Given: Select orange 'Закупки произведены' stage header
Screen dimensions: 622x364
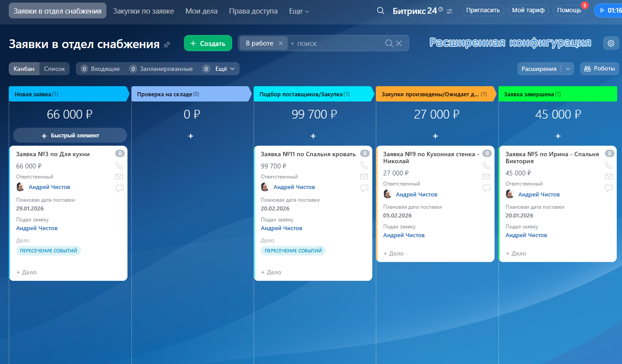Looking at the screenshot, I should [435, 94].
